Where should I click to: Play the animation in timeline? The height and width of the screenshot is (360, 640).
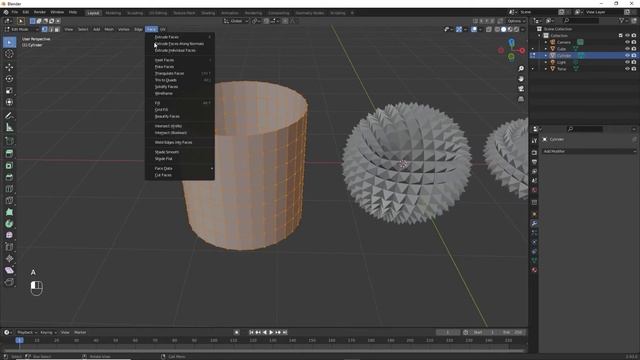pos(271,333)
